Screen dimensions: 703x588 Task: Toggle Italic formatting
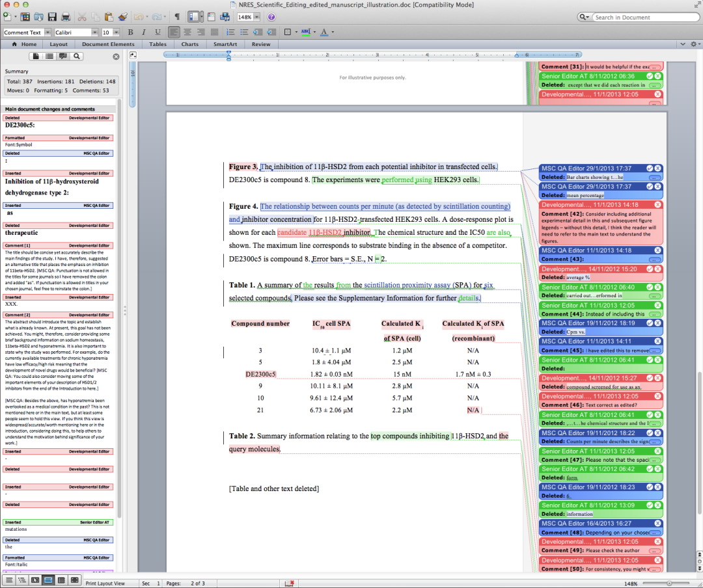click(144, 32)
